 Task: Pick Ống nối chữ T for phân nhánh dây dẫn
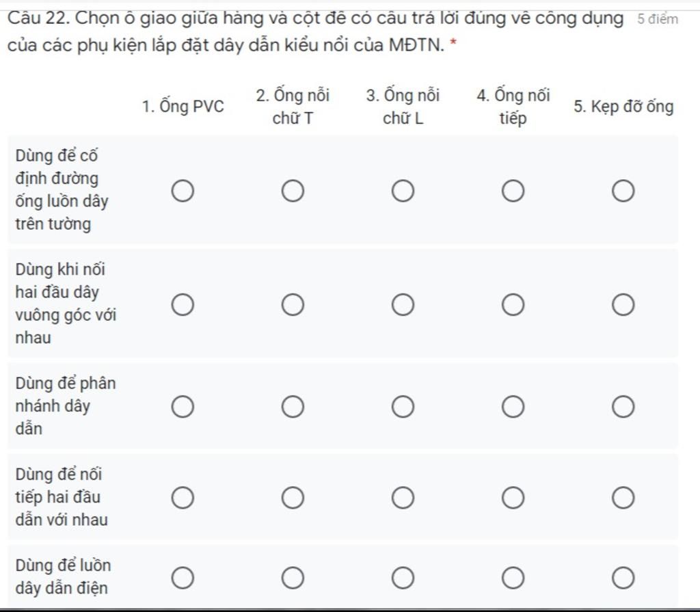293,406
